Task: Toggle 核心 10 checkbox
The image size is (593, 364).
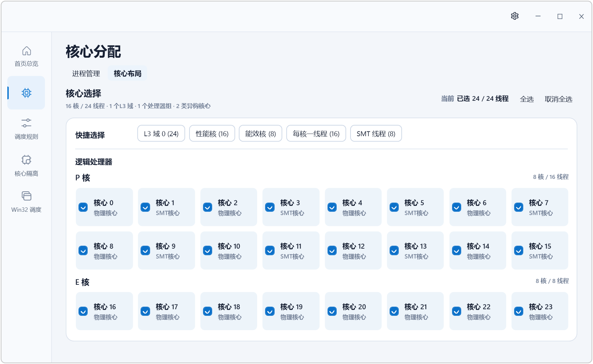Action: coord(207,251)
